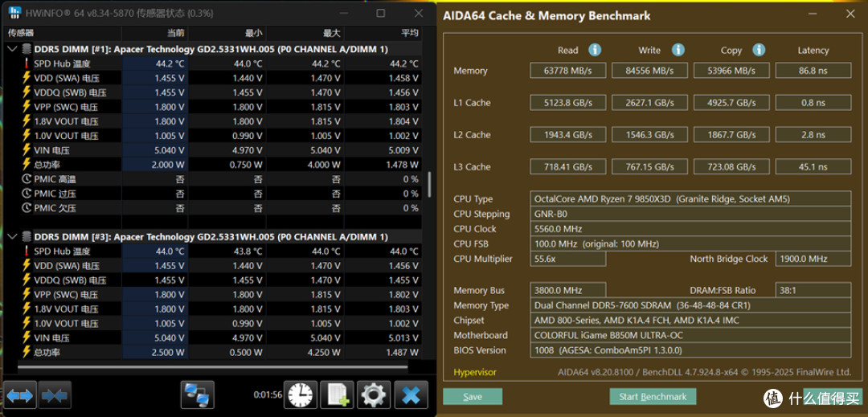Click thermometer icon of DIMM #1 SPD Hub
Image resolution: width=868 pixels, height=417 pixels.
pos(26,63)
